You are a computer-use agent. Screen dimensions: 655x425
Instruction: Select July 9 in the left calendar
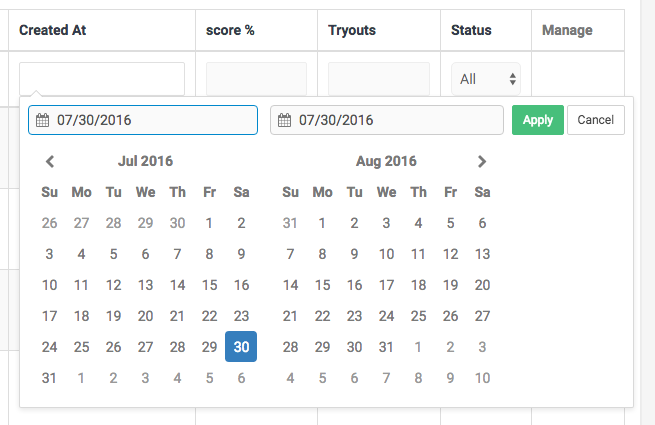pyautogui.click(x=241, y=254)
